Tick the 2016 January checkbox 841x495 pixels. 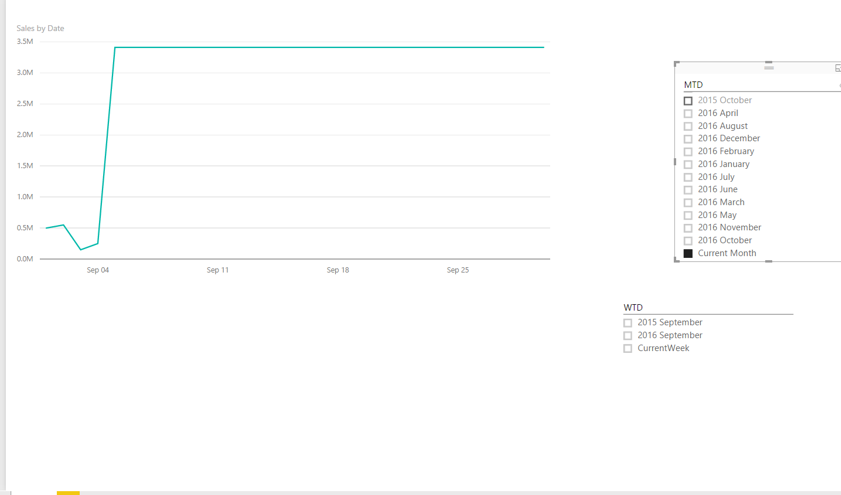point(688,165)
